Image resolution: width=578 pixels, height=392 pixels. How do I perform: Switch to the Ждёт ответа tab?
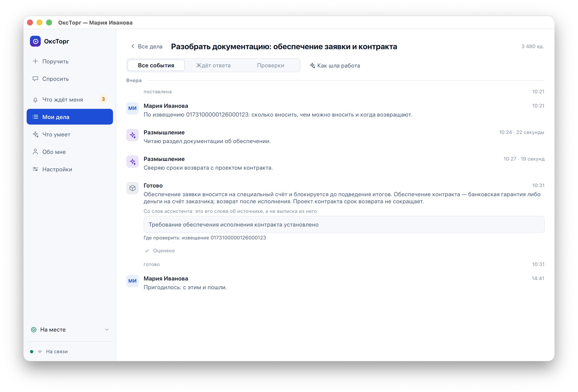213,65
